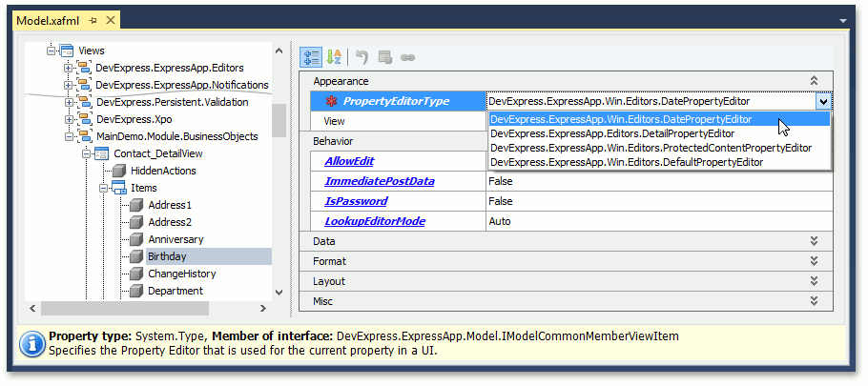
Task: Click the Views node icon
Action: (67, 51)
